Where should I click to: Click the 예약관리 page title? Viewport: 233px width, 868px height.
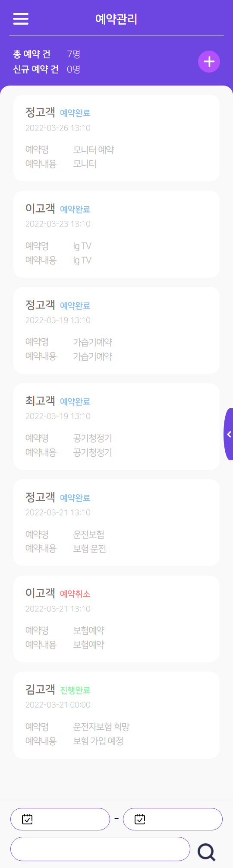point(116,19)
